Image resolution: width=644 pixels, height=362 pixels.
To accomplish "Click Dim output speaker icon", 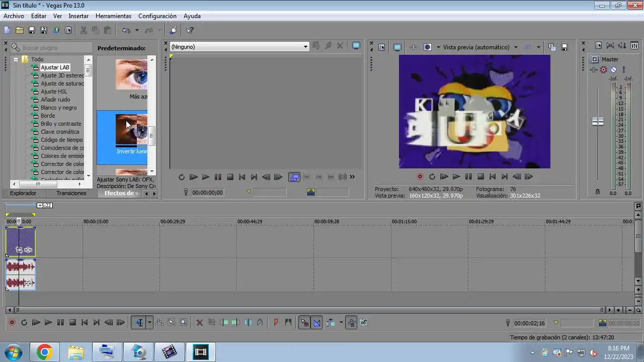I will 623,46.
